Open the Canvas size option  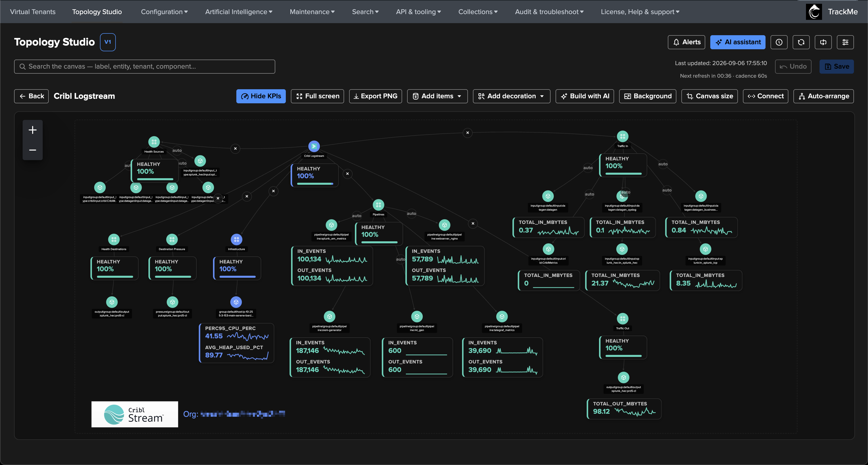[709, 96]
